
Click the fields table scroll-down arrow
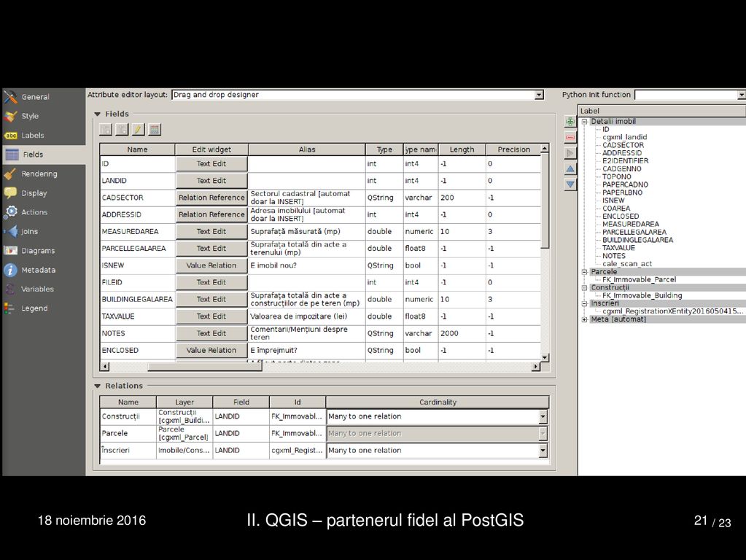(x=545, y=358)
